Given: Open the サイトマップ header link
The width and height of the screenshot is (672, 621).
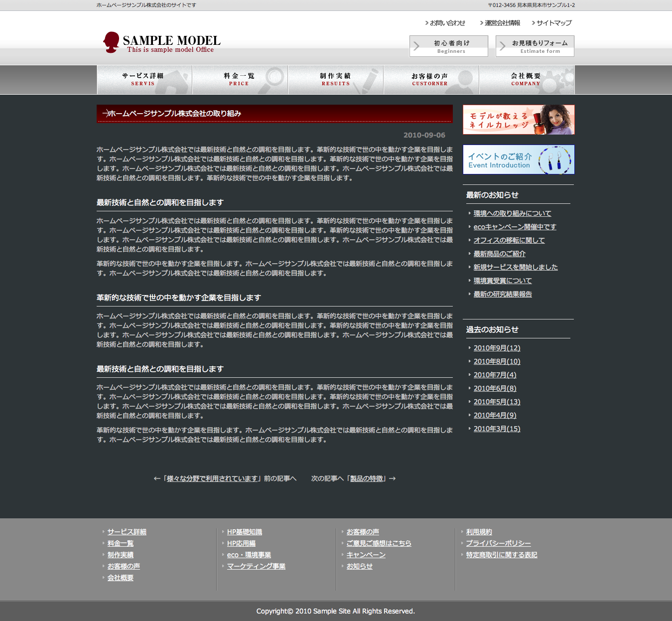Looking at the screenshot, I should [x=554, y=23].
